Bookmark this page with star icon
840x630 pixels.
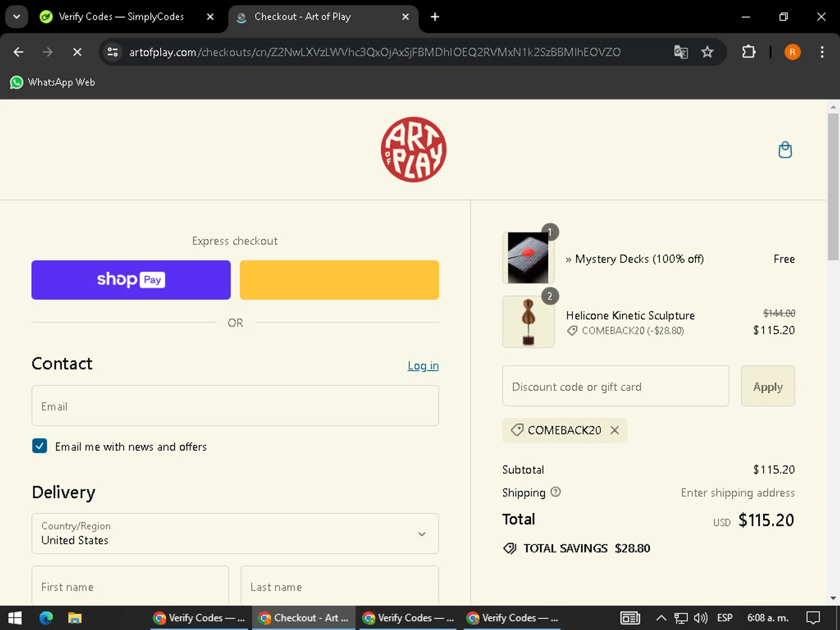707,52
